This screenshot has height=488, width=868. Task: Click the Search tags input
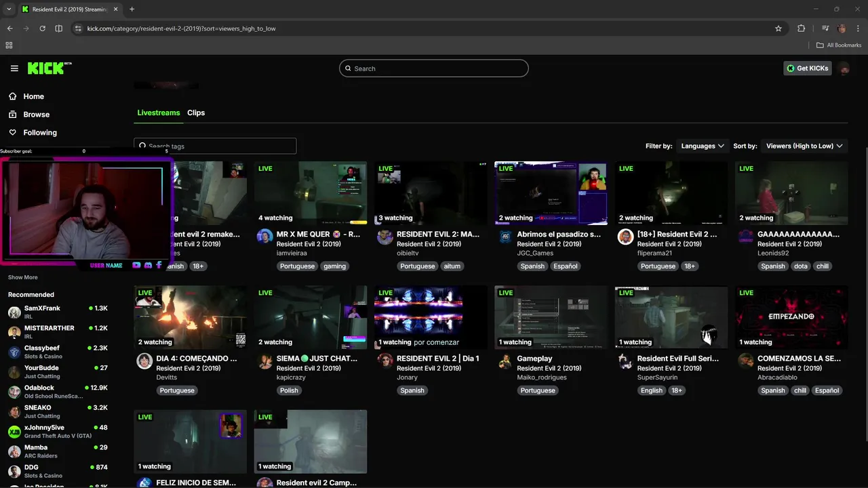pyautogui.click(x=215, y=146)
